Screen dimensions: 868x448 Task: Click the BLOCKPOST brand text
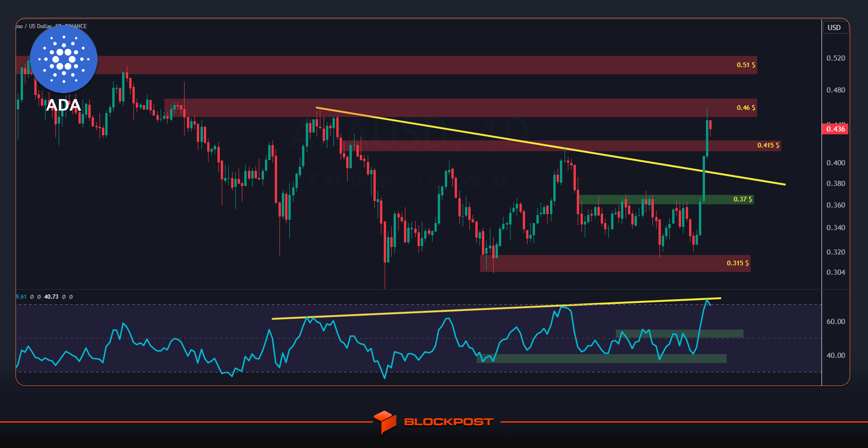449,422
